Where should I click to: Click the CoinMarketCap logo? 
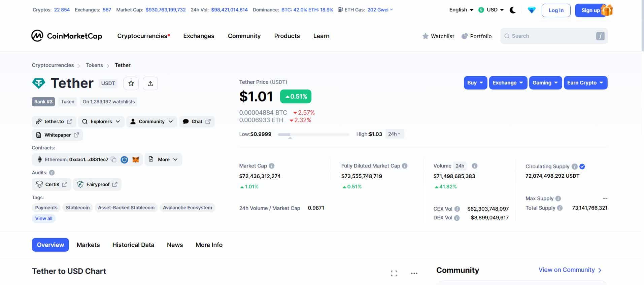click(x=67, y=36)
